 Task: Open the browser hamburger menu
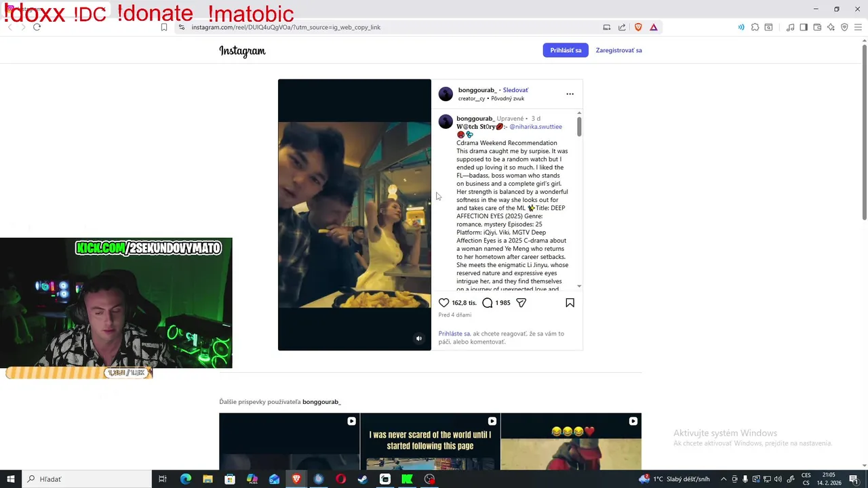tap(858, 27)
